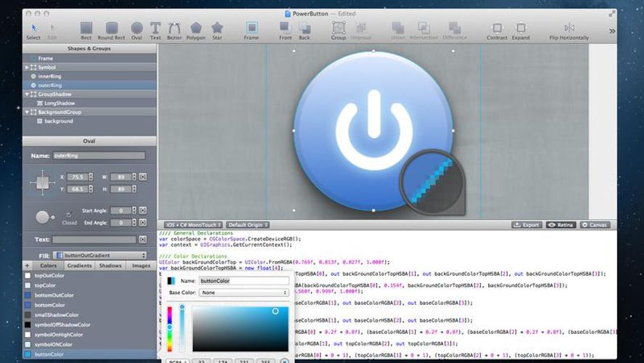This screenshot has height=363, width=644.
Task: Send shape to Back
Action: point(305,30)
